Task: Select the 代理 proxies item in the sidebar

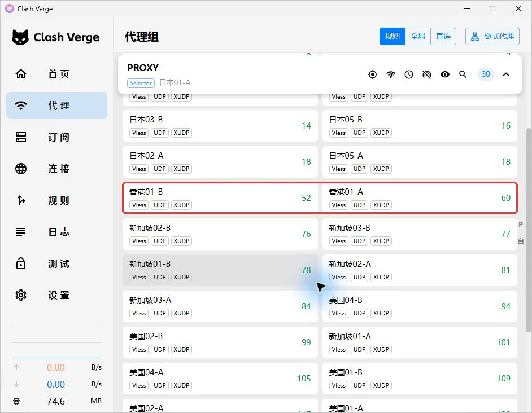Action: pos(56,106)
